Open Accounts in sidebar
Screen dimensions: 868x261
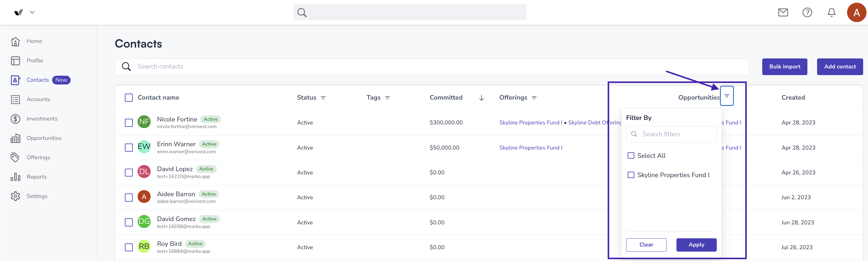(38, 99)
